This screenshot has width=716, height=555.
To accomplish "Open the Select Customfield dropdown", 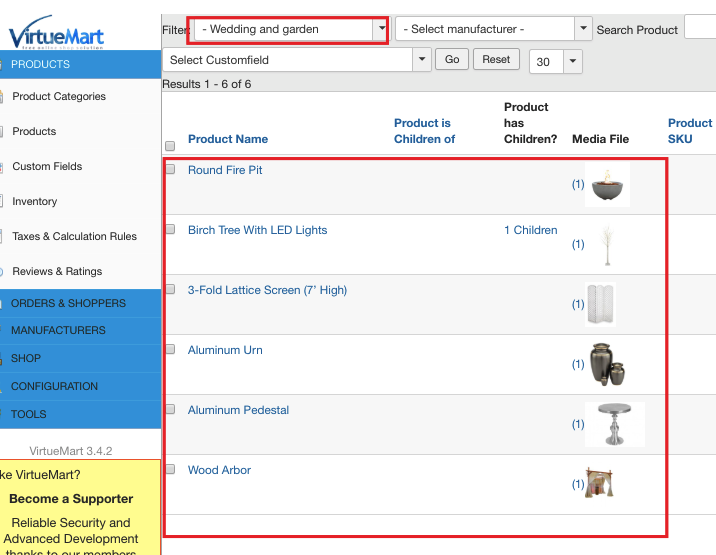I will 296,60.
